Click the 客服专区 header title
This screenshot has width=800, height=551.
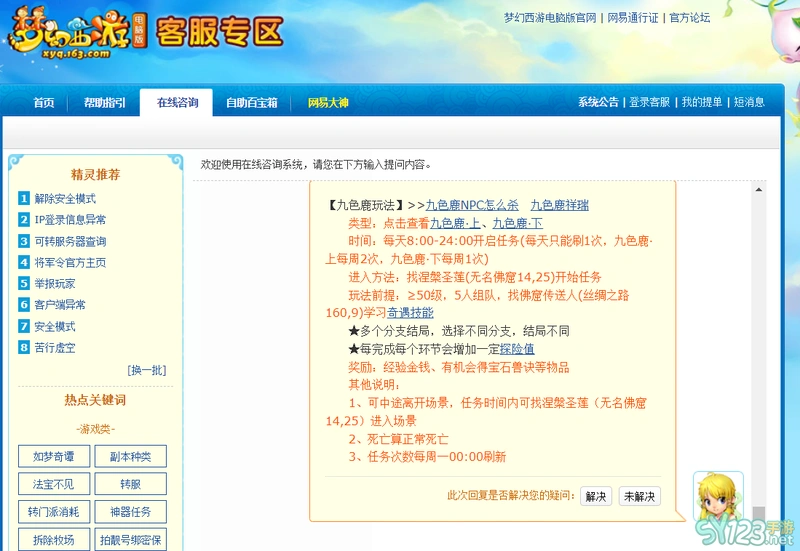(219, 32)
